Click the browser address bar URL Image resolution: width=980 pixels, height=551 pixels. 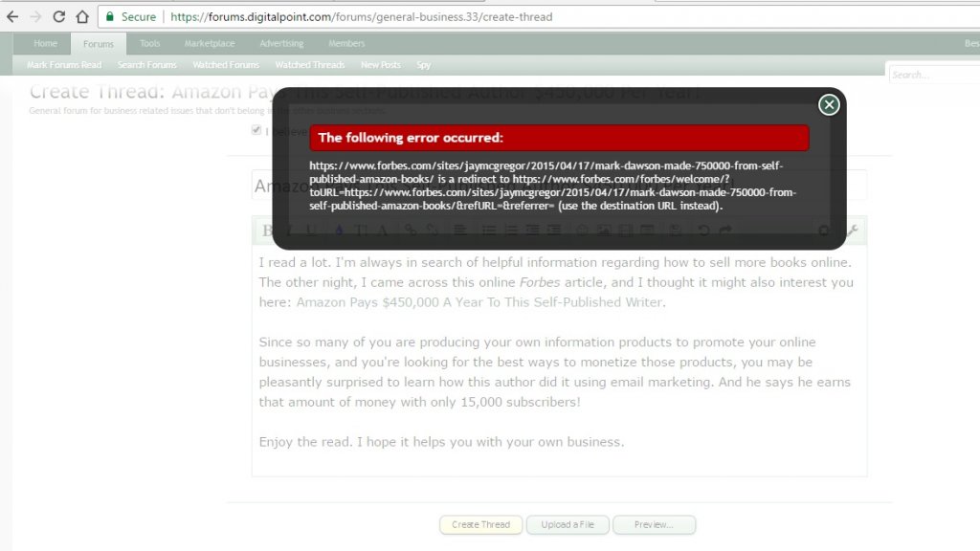click(x=361, y=17)
